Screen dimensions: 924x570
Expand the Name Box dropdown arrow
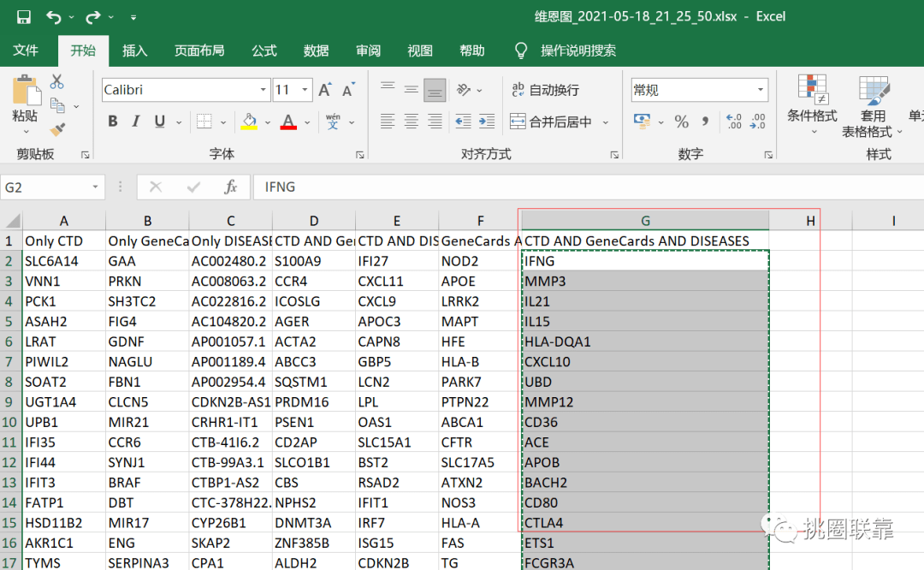pos(95,187)
